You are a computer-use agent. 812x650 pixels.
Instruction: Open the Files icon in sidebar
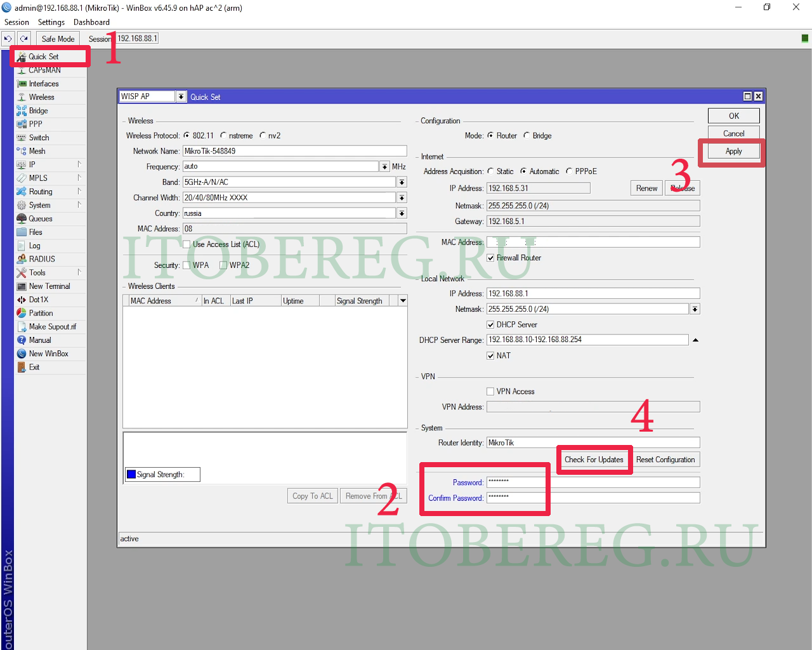click(22, 232)
